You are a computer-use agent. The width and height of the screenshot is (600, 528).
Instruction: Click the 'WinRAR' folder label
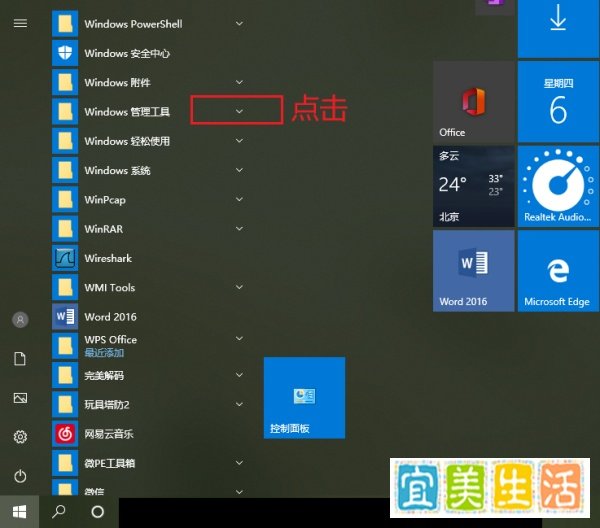[104, 229]
